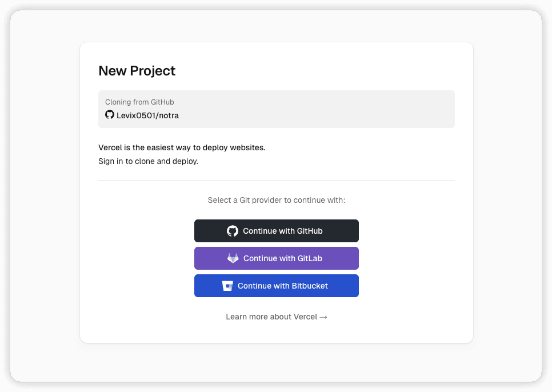Click the GitHub octocat icon beside Levix0501/notra
The image size is (552, 392).
(110, 115)
